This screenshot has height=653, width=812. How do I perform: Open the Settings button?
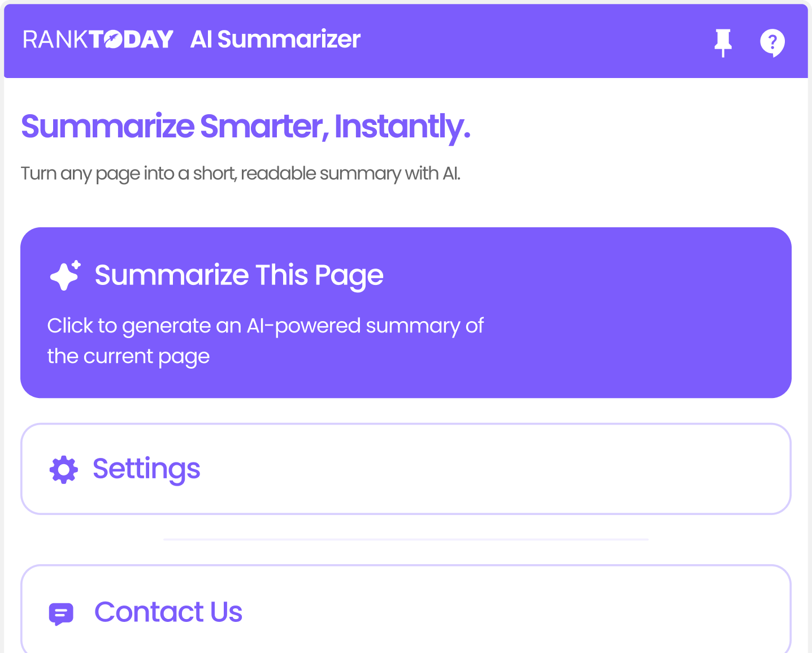(405, 469)
